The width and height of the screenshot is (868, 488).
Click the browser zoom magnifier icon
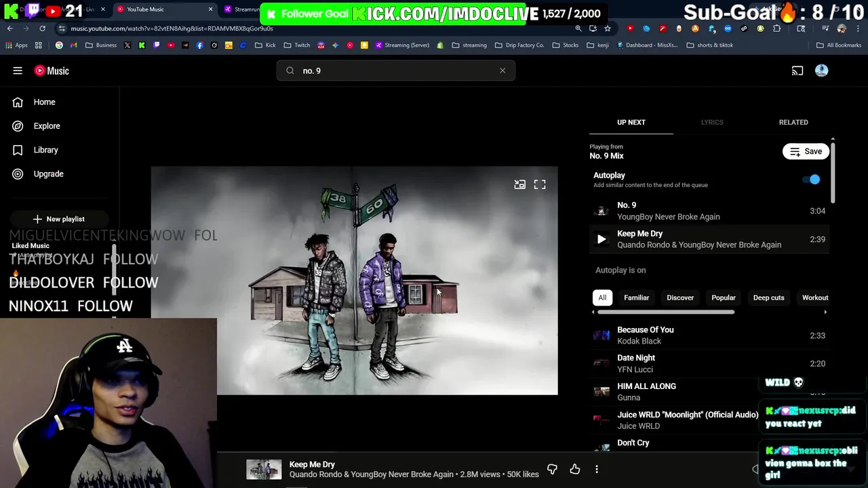click(578, 28)
